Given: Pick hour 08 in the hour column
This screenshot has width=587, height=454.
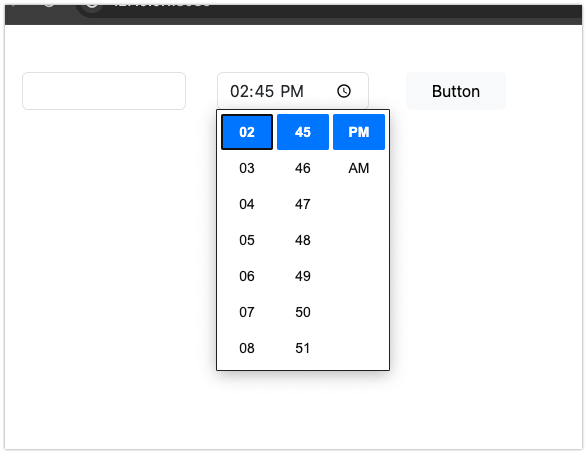Looking at the screenshot, I should click(247, 348).
